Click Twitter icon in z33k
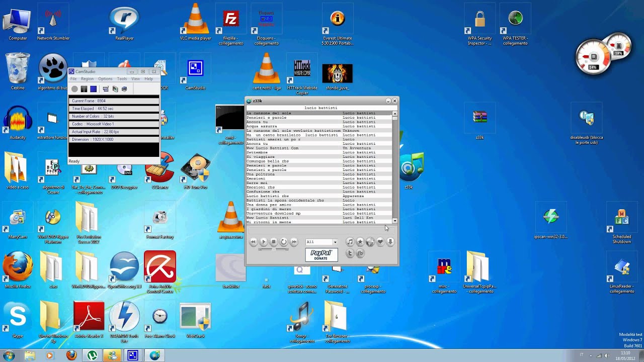This screenshot has width=644, height=362. (350, 253)
